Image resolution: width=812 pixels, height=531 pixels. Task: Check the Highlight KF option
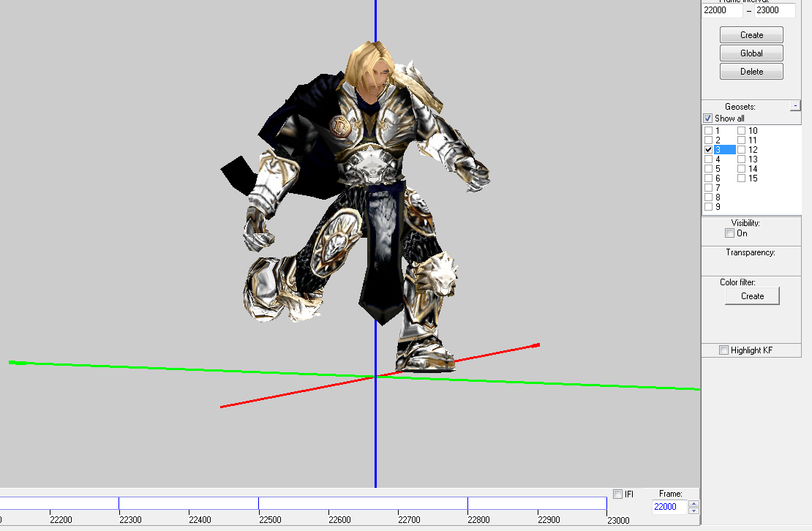[x=724, y=350]
